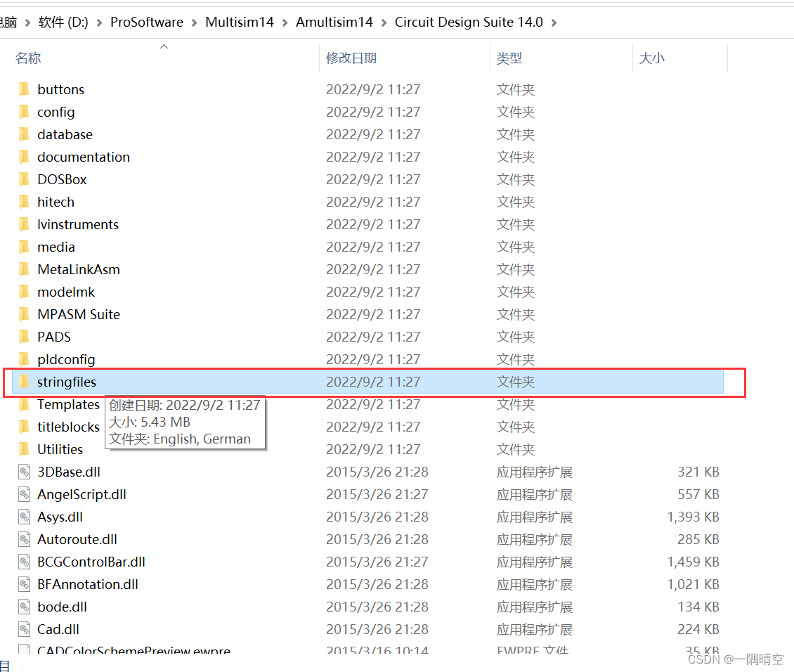
Task: Click the 321 KB size value
Action: click(x=698, y=472)
